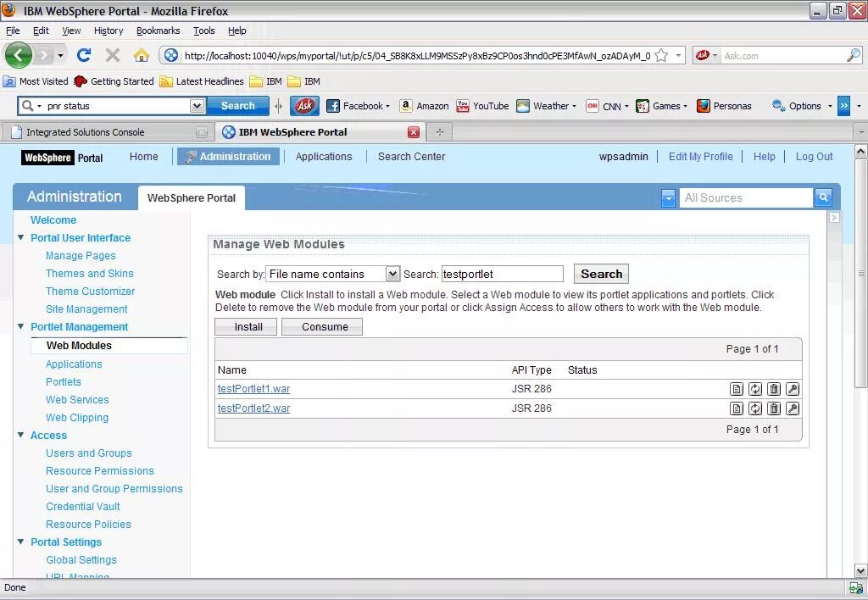Open Most Visited bookmarks
The image size is (868, 600).
[36, 81]
